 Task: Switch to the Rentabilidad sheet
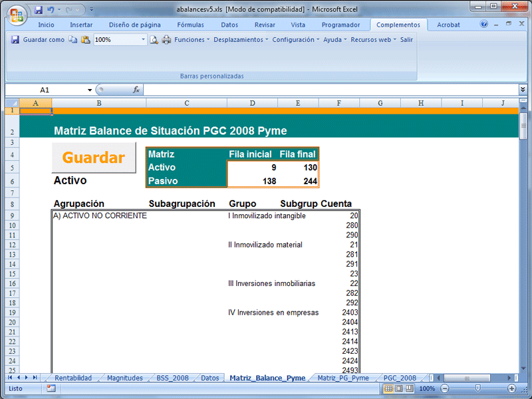click(73, 378)
